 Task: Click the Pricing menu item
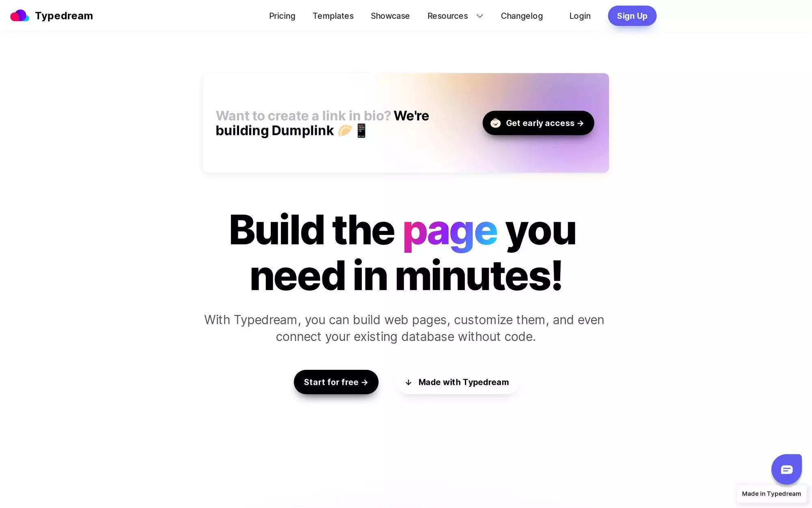[x=282, y=16]
